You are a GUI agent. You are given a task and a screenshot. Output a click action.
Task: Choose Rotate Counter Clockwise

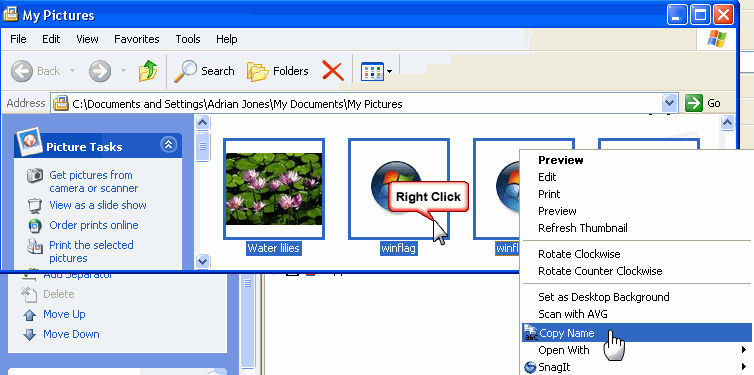[600, 271]
